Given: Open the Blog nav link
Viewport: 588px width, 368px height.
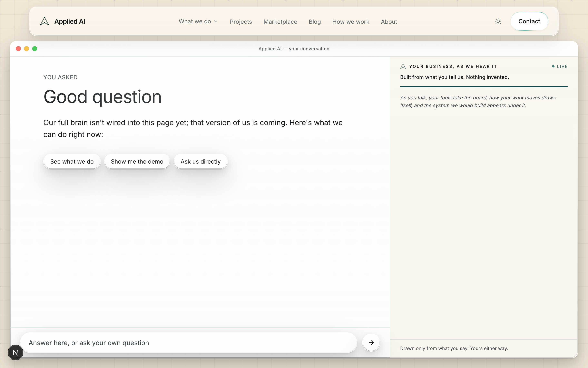Looking at the screenshot, I should [315, 22].
